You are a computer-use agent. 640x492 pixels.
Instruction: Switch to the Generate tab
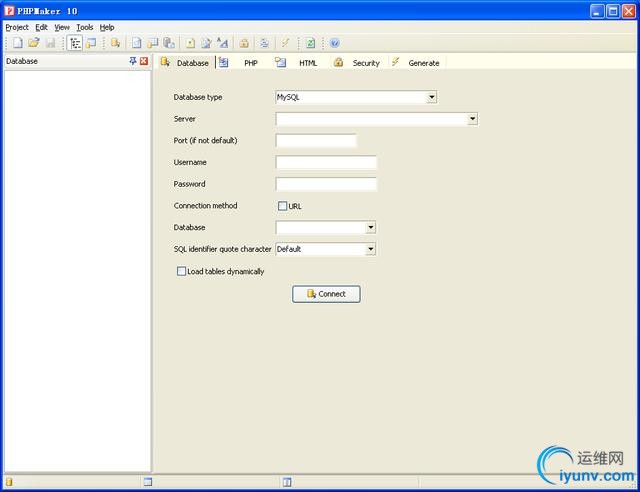pyautogui.click(x=416, y=62)
